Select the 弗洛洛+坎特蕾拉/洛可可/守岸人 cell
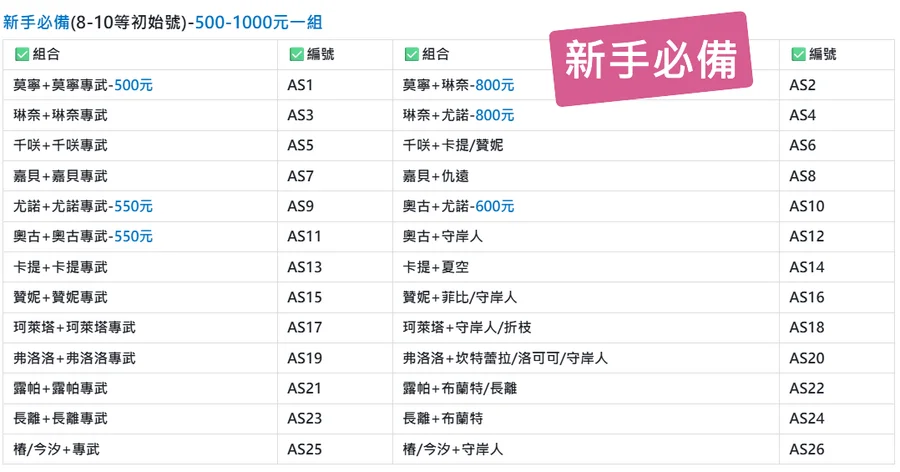The image size is (900, 472). pyautogui.click(x=505, y=358)
